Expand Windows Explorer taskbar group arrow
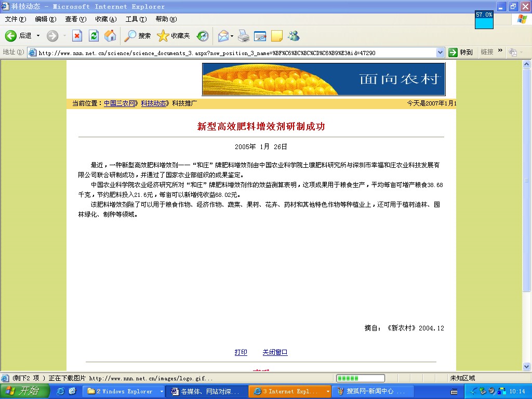532x399 pixels. pos(162,392)
